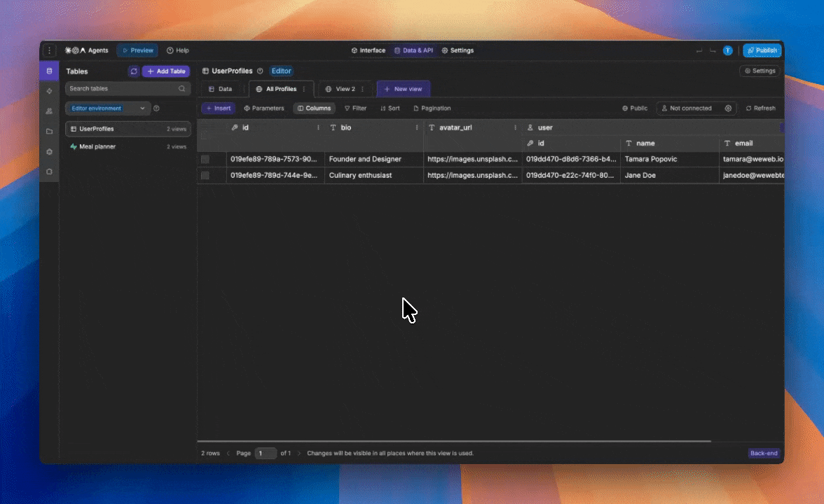Click the Editor environment badge
This screenshot has width=824, height=504.
(281, 71)
